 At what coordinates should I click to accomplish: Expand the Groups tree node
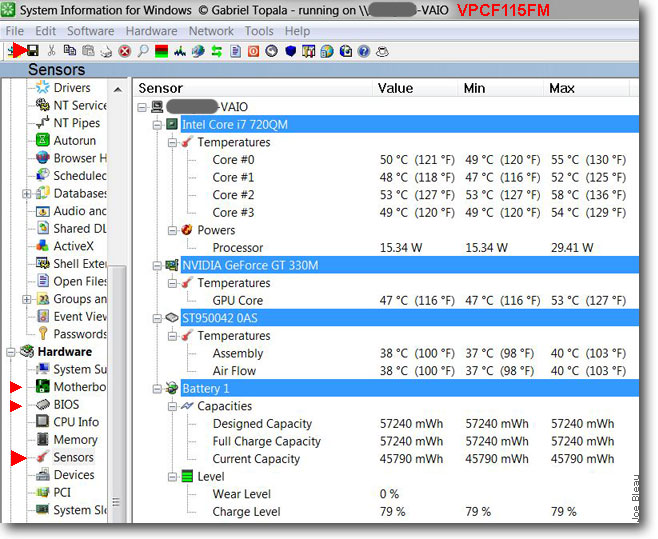pos(26,299)
